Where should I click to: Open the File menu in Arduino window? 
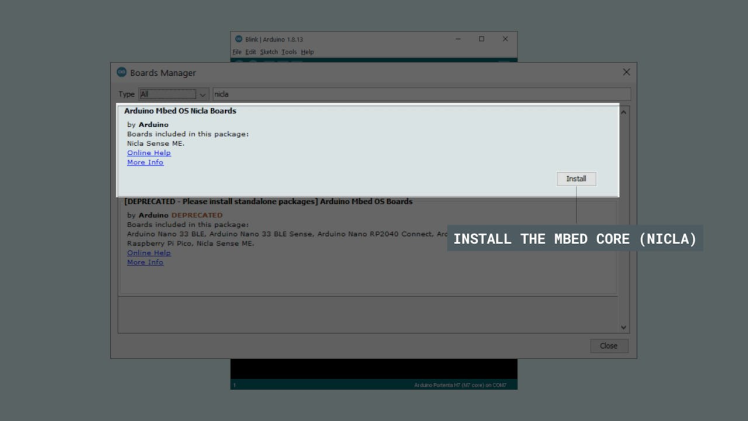[x=237, y=52]
